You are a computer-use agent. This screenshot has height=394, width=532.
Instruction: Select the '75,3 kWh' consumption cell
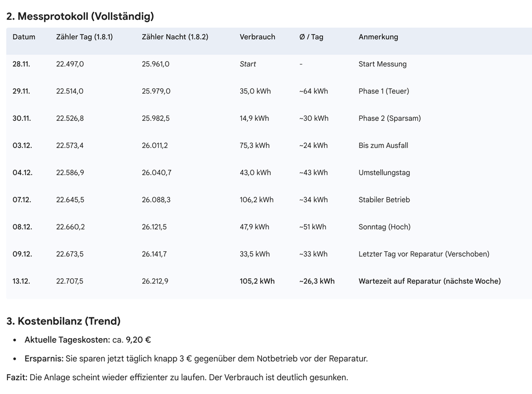[x=255, y=145]
